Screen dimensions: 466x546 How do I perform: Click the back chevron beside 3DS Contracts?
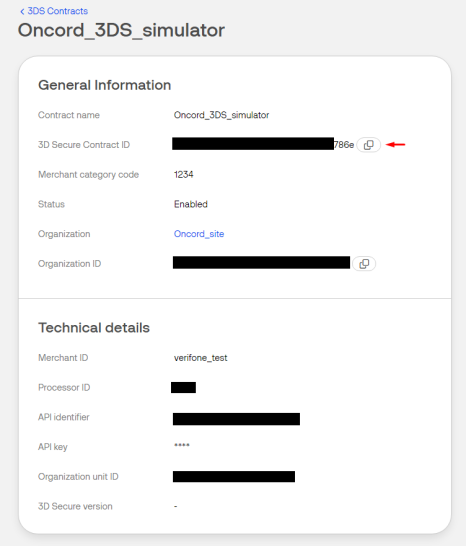click(x=22, y=11)
